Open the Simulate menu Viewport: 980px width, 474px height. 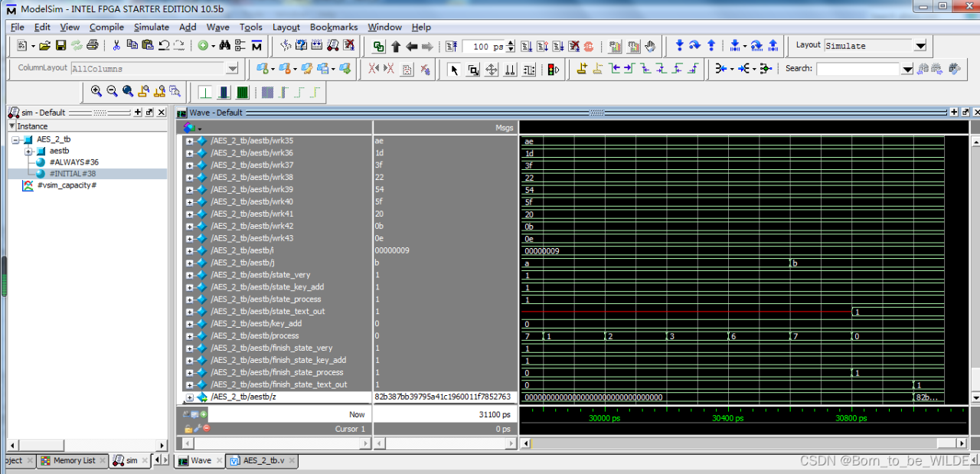152,27
